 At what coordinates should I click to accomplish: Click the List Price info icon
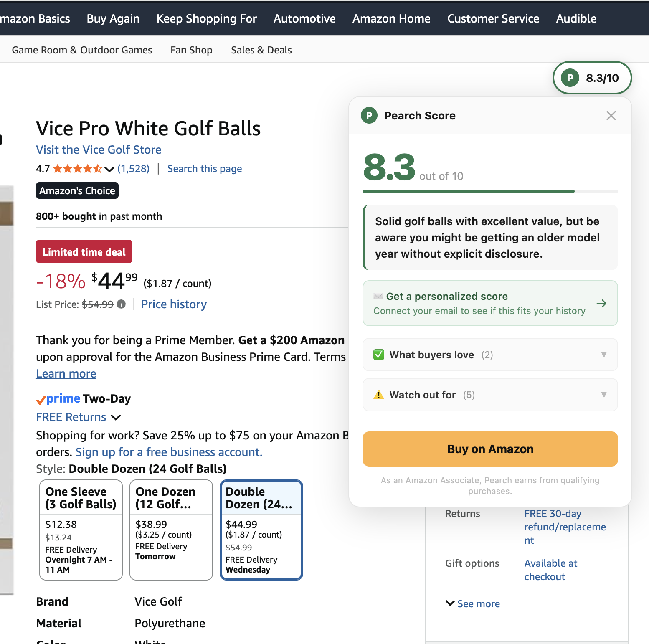click(121, 304)
